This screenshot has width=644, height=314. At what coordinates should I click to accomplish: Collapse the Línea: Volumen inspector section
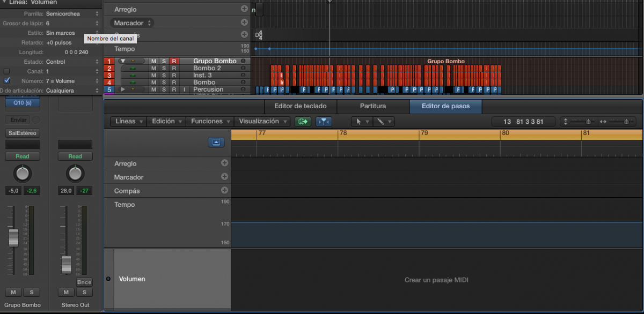[4, 2]
